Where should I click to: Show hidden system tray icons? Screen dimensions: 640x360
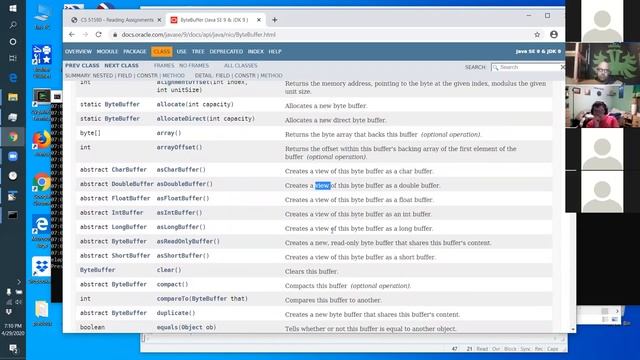19,282
